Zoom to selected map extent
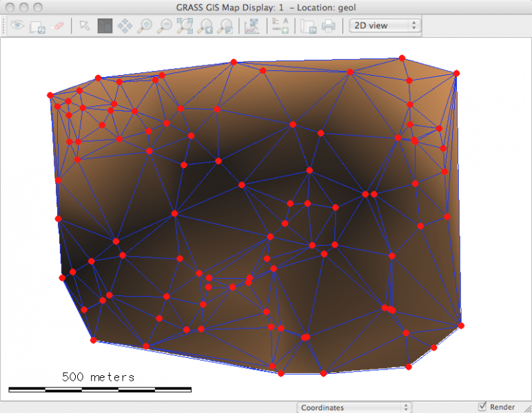This screenshot has width=532, height=413. [x=185, y=26]
